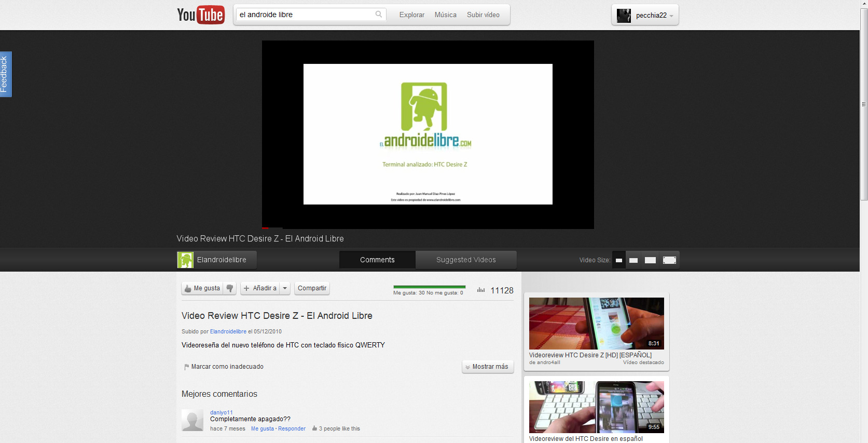Click the thumbs-down dislike icon
This screenshot has width=868, height=443.
(x=230, y=288)
